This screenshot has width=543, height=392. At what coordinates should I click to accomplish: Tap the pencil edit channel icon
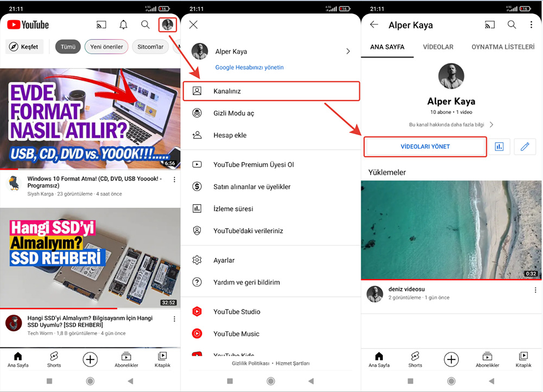click(x=525, y=147)
